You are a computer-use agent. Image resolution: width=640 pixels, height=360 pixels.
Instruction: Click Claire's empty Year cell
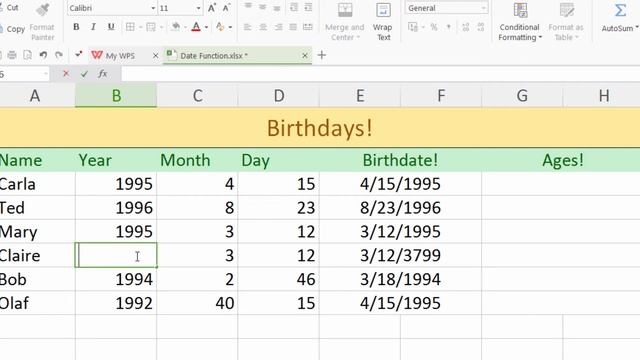116,256
